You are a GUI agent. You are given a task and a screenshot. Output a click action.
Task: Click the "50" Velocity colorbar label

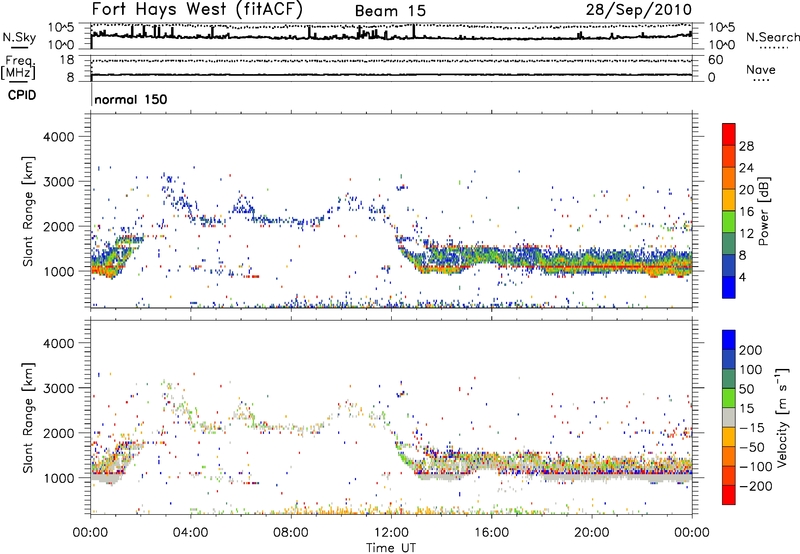pos(746,389)
